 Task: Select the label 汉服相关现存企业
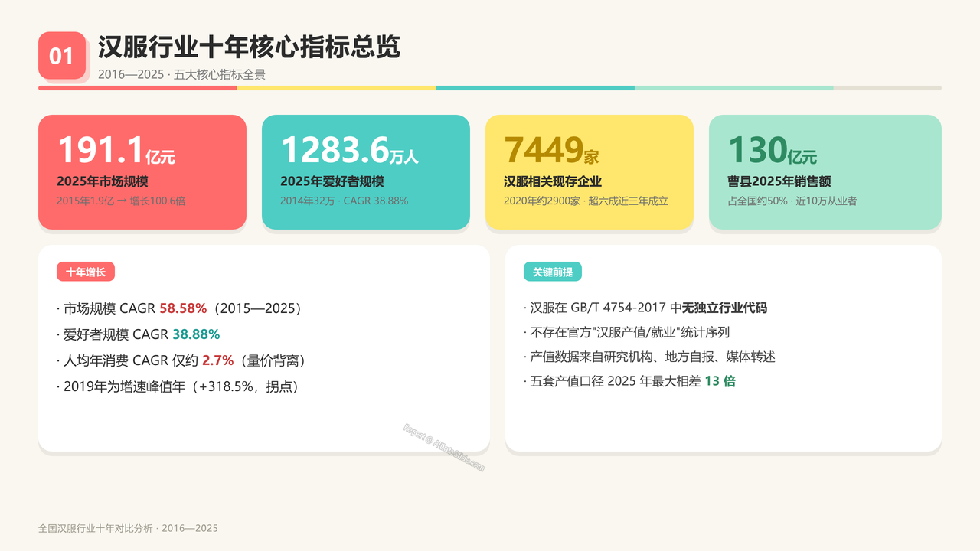coord(553,181)
